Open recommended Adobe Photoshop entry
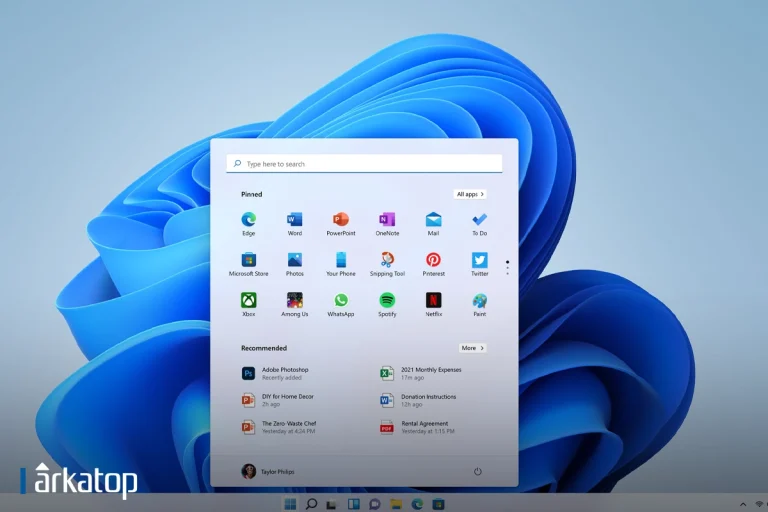768x512 pixels. 275,373
